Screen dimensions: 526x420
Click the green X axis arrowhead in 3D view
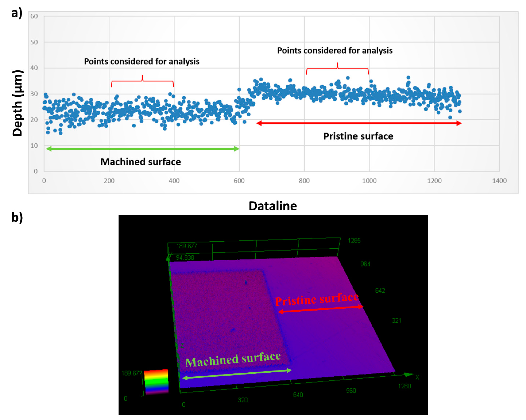click(408, 374)
